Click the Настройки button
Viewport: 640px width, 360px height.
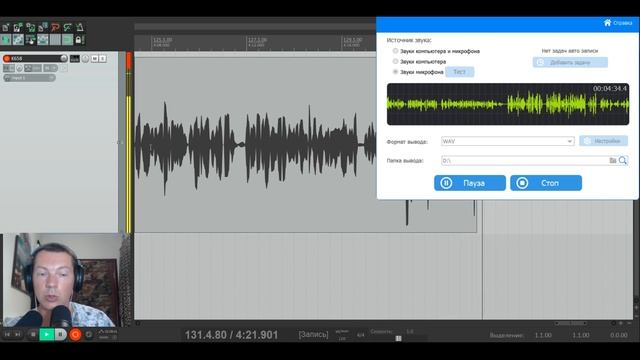(x=603, y=141)
